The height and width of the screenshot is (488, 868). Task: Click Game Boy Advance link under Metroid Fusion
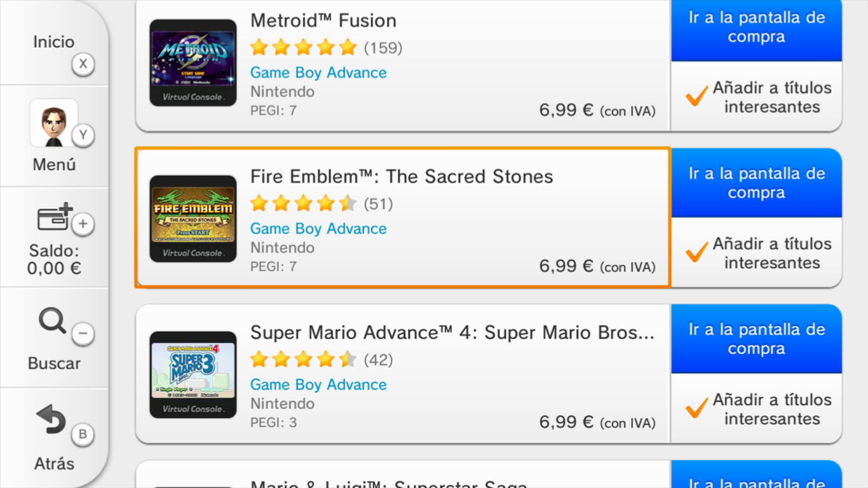318,72
